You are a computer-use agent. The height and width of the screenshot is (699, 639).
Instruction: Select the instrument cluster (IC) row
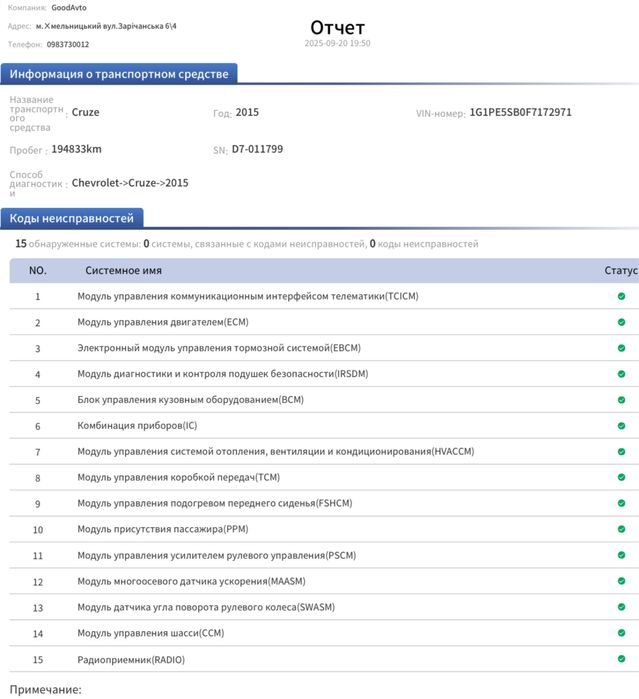click(324, 426)
